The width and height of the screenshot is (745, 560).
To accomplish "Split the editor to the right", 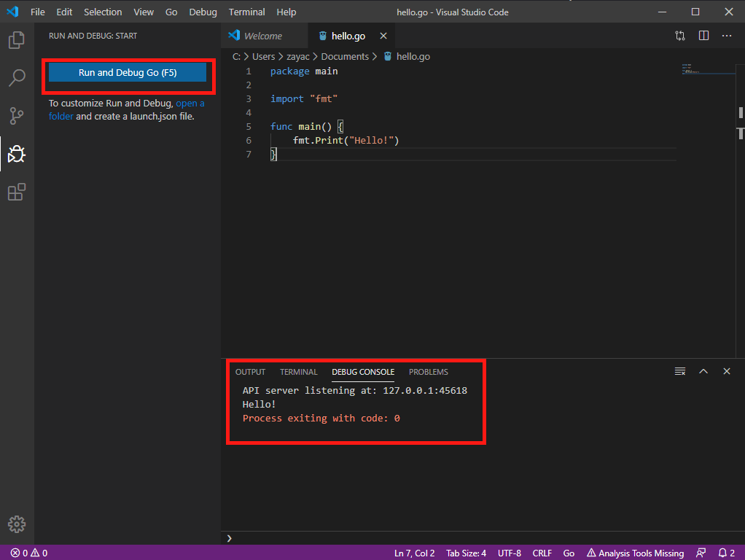I will click(703, 36).
